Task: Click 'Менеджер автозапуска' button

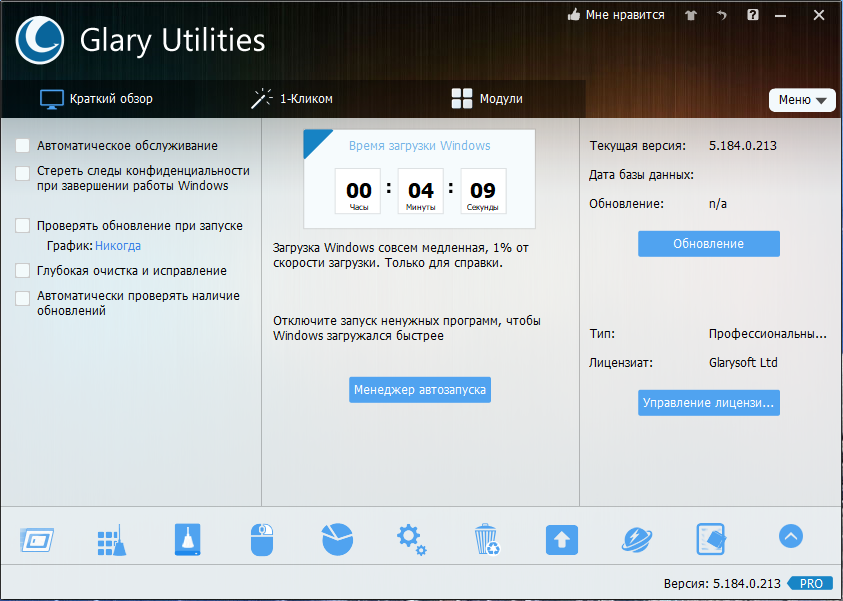Action: click(x=420, y=390)
